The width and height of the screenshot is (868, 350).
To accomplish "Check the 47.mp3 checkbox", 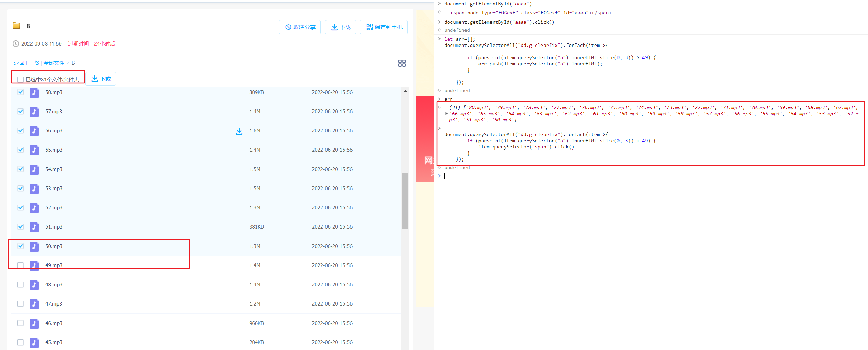I will pyautogui.click(x=21, y=304).
